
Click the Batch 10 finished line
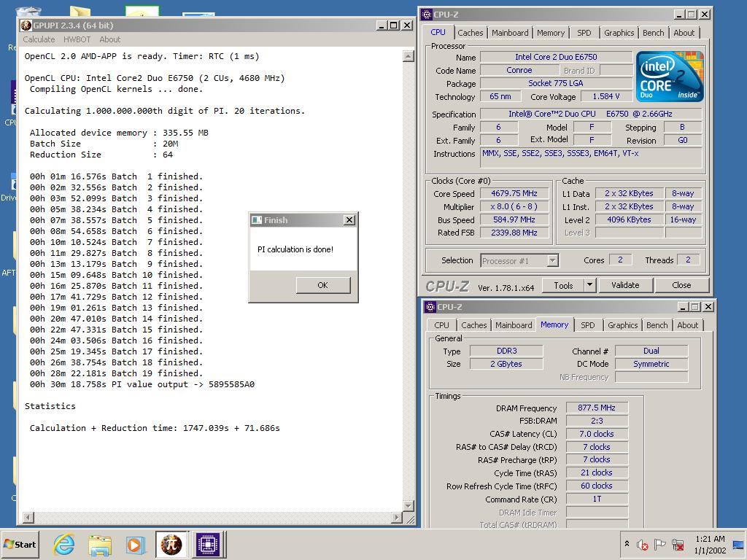click(x=116, y=275)
